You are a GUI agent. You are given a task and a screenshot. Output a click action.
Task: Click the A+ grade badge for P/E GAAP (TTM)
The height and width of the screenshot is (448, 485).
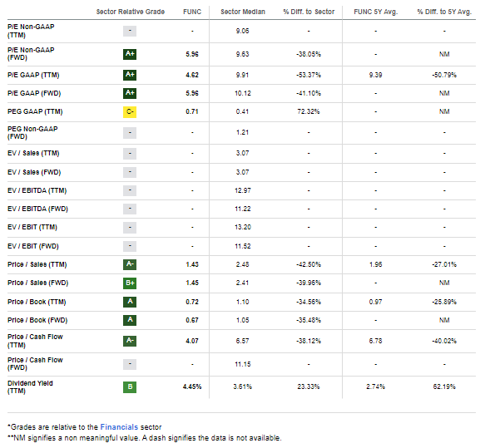130,75
